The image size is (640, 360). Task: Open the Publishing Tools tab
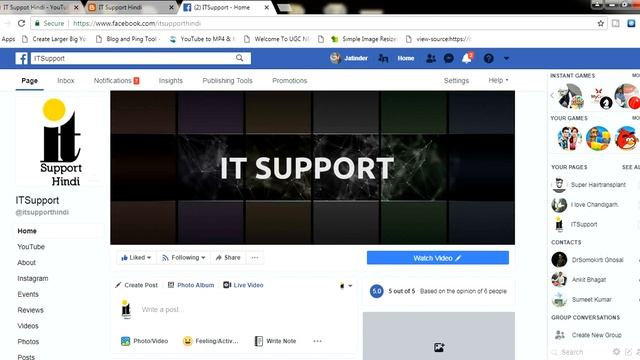pyautogui.click(x=227, y=80)
